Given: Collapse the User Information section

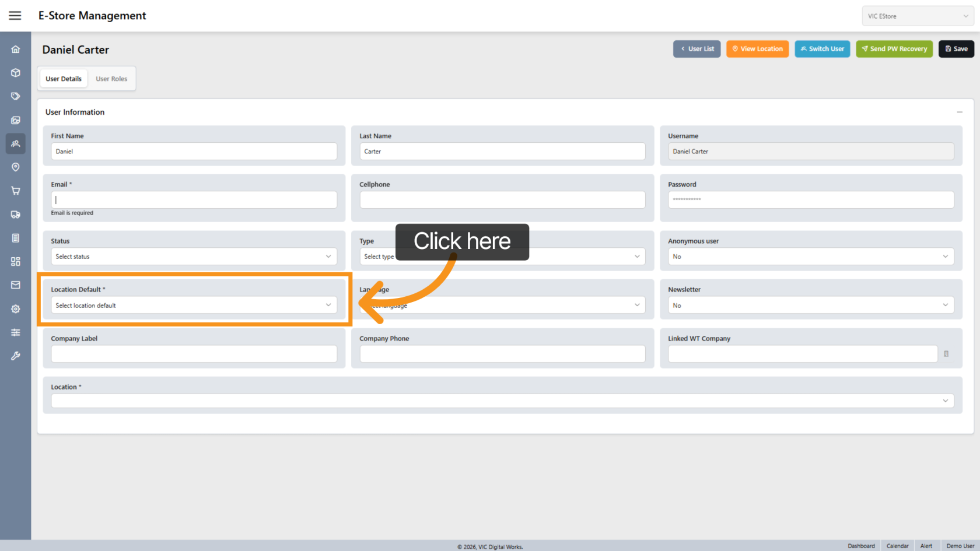Looking at the screenshot, I should (x=960, y=112).
